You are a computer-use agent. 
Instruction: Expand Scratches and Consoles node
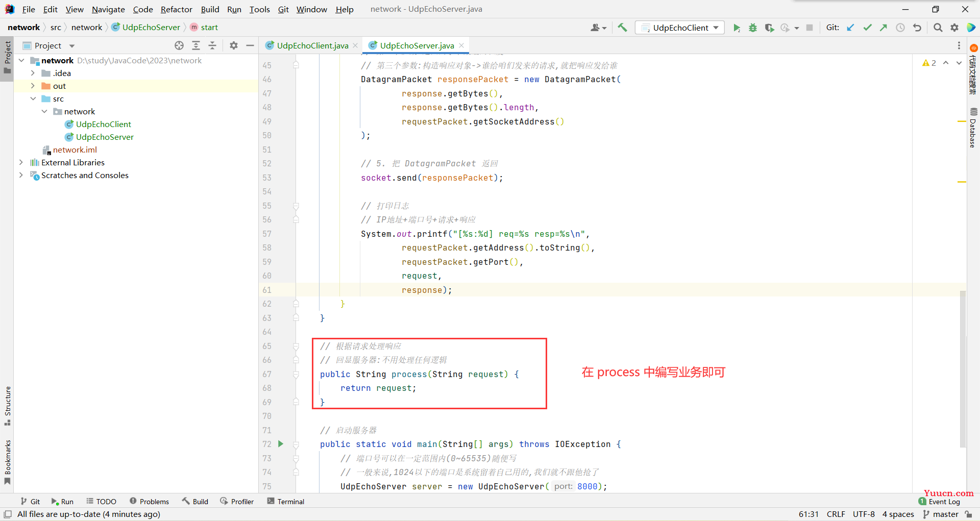(21, 175)
